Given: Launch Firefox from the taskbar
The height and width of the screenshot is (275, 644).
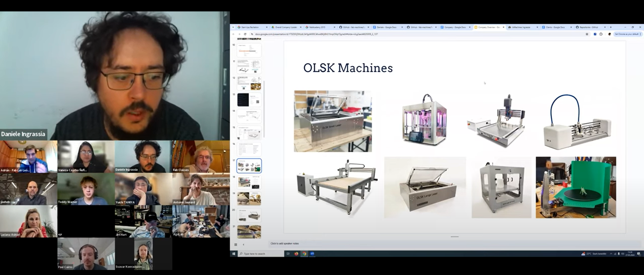Looking at the screenshot, I should (x=296, y=254).
